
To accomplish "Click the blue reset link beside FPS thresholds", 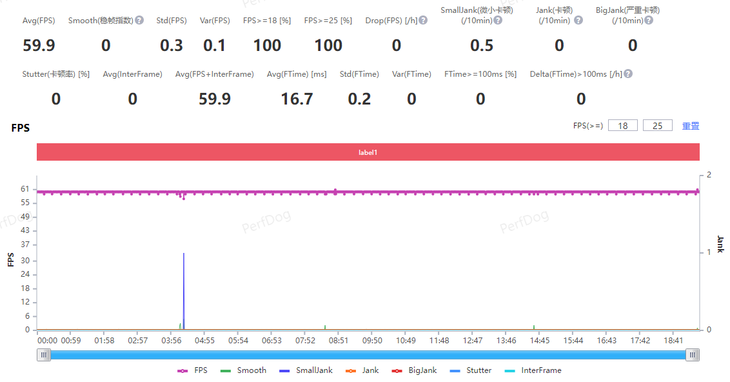I will [690, 126].
